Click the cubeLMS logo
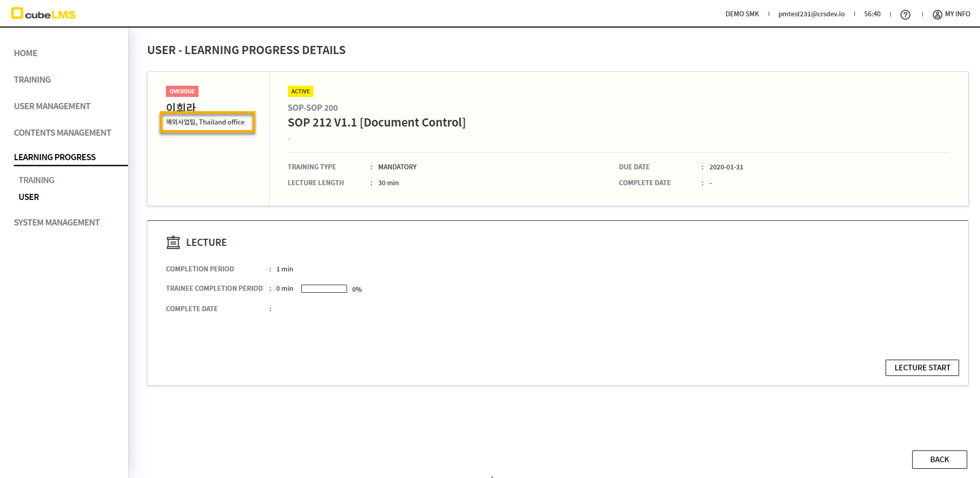The image size is (980, 478). [x=43, y=14]
